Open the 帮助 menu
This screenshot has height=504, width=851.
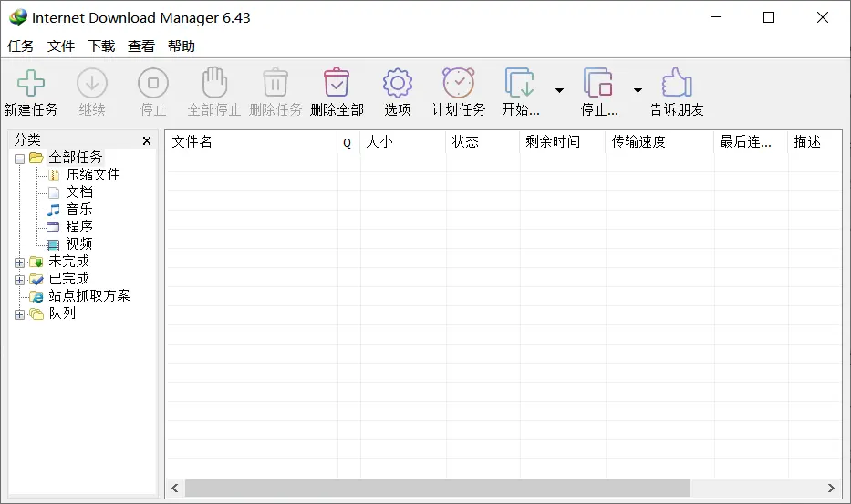pos(182,46)
